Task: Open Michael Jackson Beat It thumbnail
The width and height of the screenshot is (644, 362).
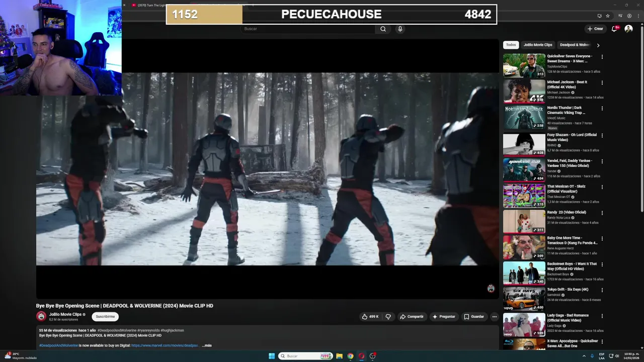Action: point(524,91)
